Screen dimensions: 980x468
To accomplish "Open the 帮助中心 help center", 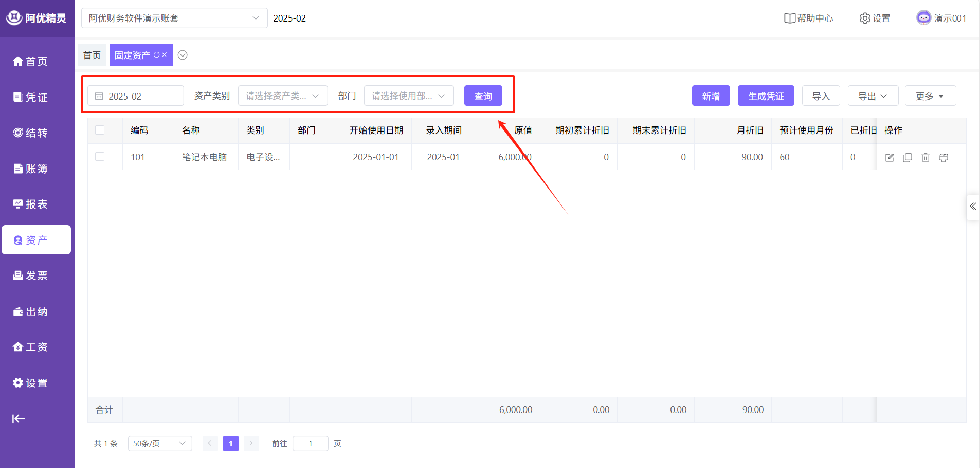I will click(x=808, y=18).
